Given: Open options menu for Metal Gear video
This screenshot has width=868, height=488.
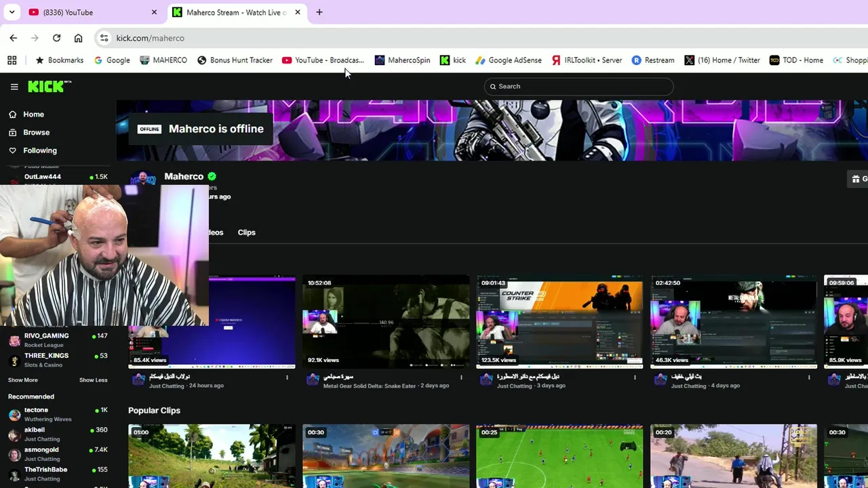Looking at the screenshot, I should click(461, 378).
